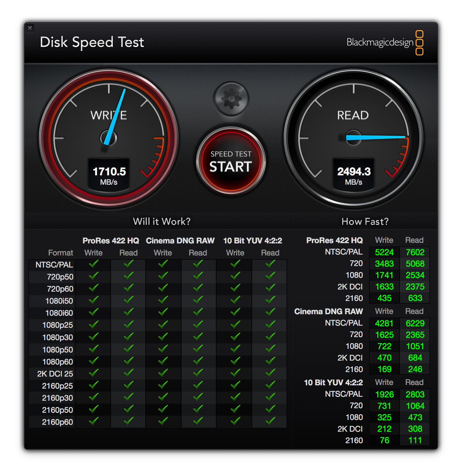Click the ProRes 422 HQ NTSC/PAL read value 7602

coord(415,252)
